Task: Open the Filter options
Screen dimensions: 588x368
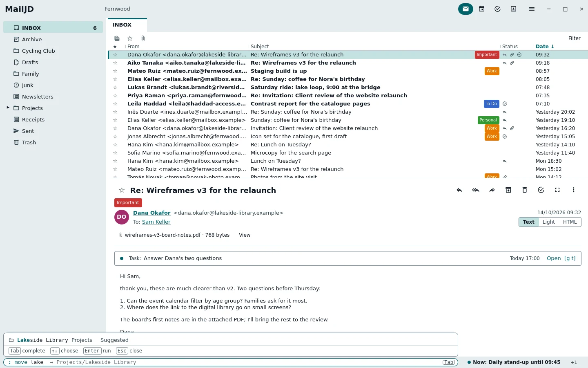Action: [x=574, y=38]
